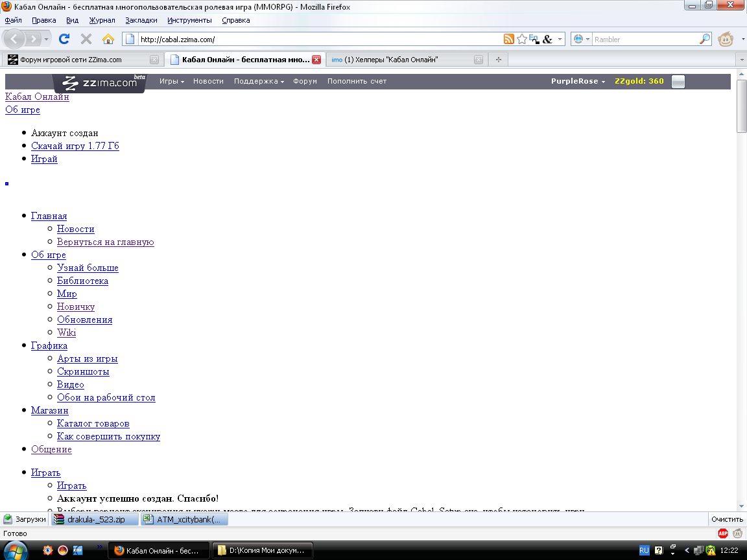The width and height of the screenshot is (747, 560).
Task: Click Форум in zzima top bar
Action: point(305,81)
